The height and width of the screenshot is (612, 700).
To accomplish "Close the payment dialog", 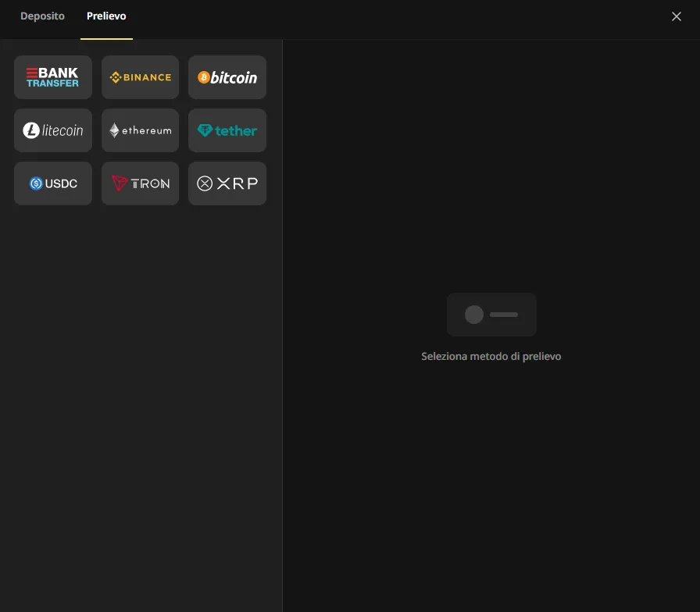I will [x=677, y=16].
